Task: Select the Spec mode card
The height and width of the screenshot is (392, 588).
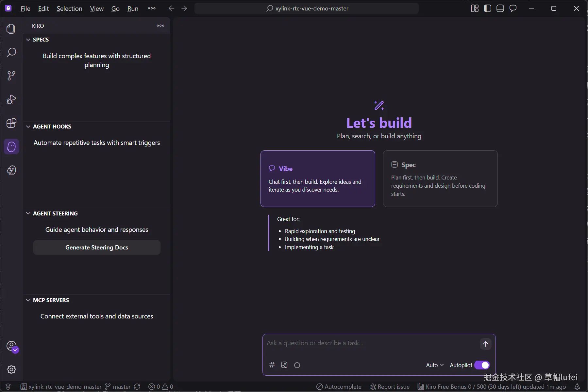Action: [x=440, y=179]
